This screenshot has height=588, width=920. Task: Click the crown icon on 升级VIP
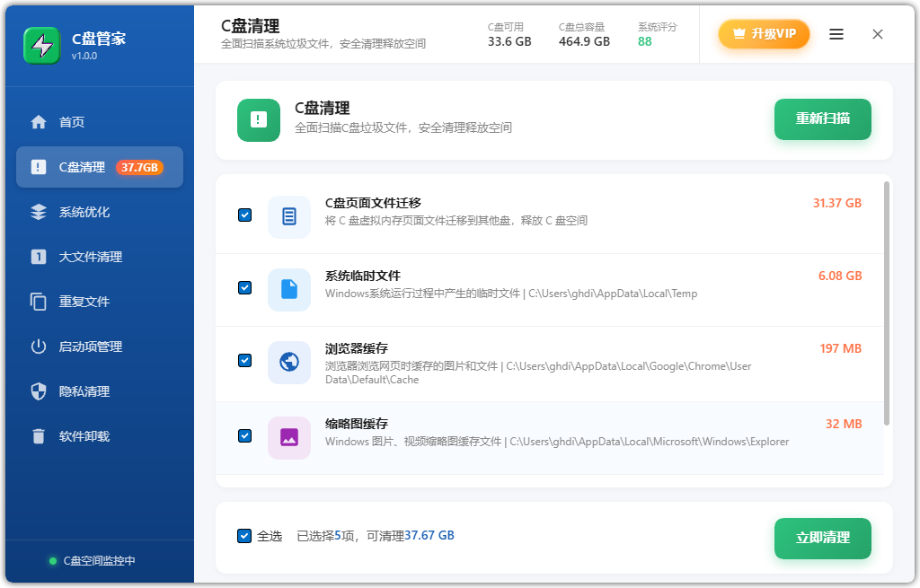(739, 33)
